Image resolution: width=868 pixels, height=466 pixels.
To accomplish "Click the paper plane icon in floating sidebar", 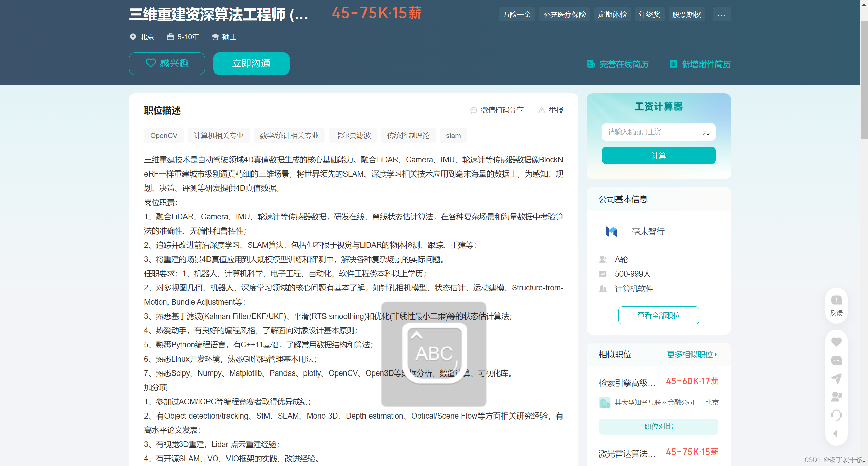I will click(x=836, y=379).
